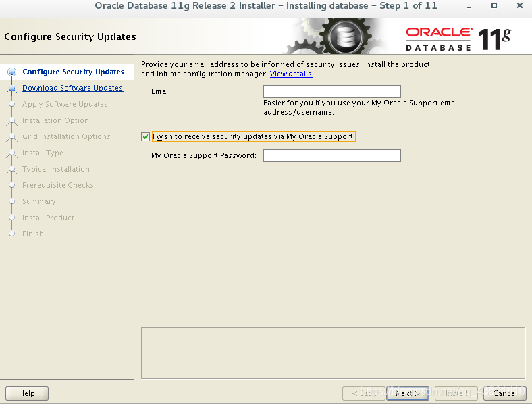Screen dimensions: 532x404
Task: Click the Installation Option step
Action: click(x=55, y=120)
